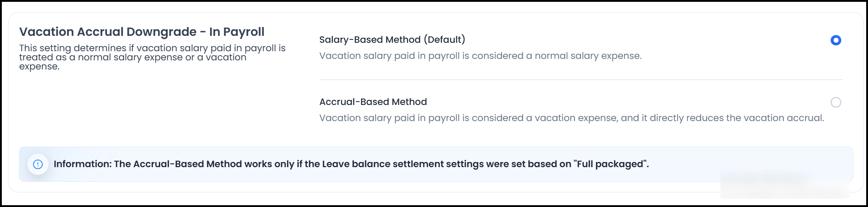Click the divider line between the two methods
Image resolution: width=868 pixels, height=207 pixels.
[x=580, y=80]
